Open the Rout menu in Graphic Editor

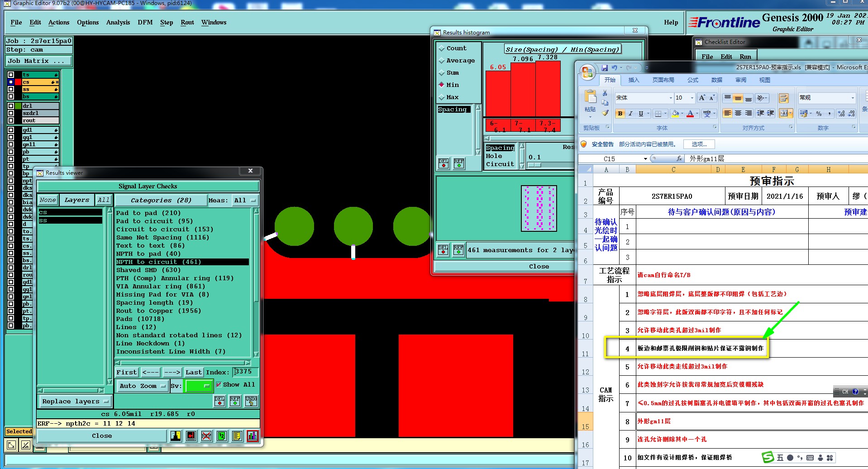pyautogui.click(x=187, y=22)
